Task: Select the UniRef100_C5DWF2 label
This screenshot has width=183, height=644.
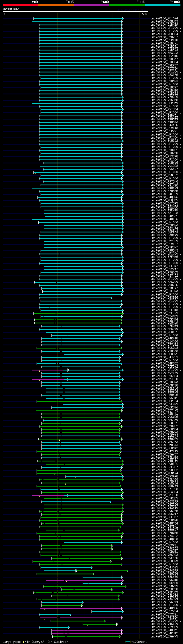Action: point(164,426)
